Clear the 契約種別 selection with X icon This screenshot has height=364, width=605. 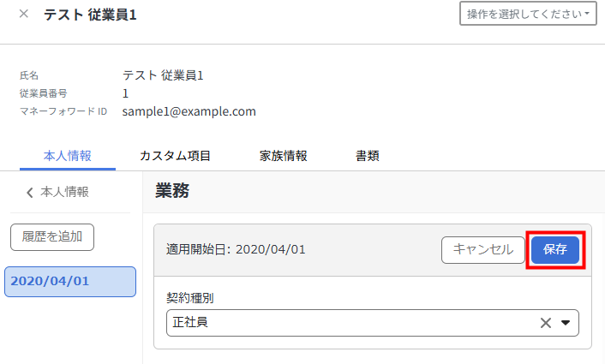[545, 323]
